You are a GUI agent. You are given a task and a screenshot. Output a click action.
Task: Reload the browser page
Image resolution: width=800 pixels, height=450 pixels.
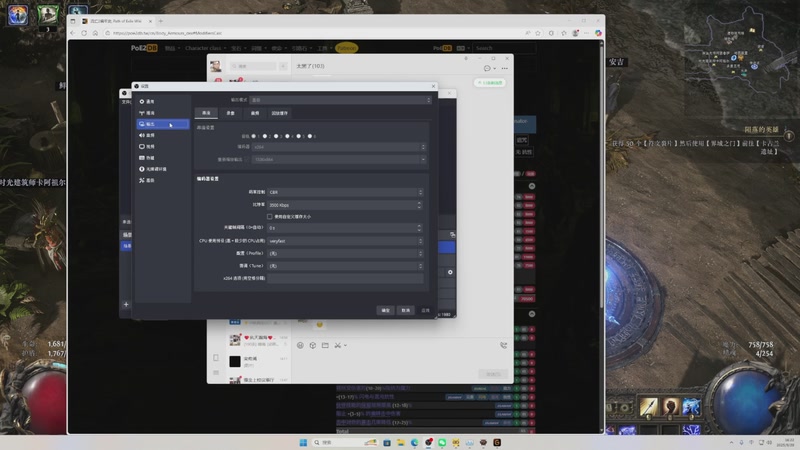(x=84, y=33)
